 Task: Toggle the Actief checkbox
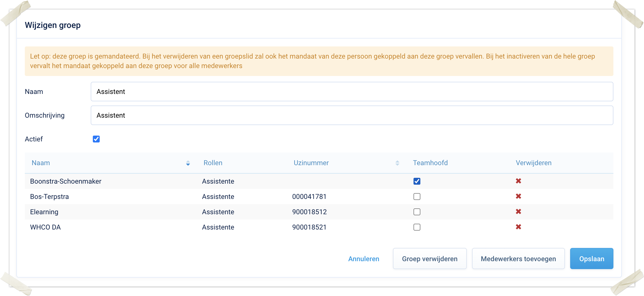point(96,139)
